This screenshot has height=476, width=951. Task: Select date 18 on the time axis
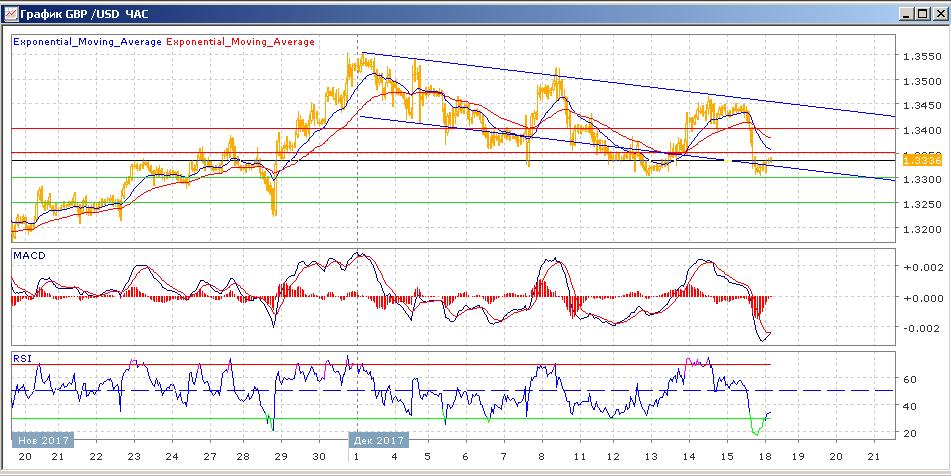(x=762, y=456)
